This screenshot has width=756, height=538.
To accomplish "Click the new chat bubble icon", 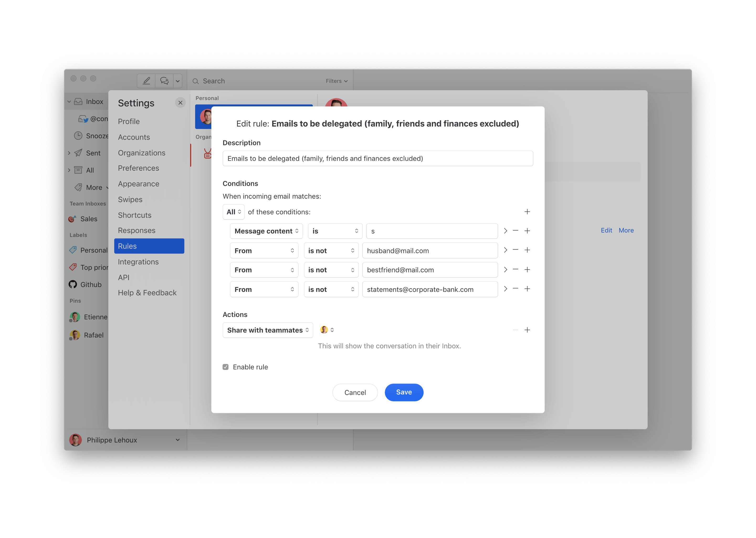I will (x=164, y=81).
